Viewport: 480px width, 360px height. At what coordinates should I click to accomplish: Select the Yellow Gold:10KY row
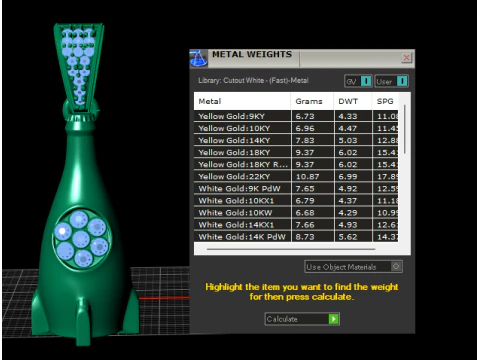[x=296, y=128]
